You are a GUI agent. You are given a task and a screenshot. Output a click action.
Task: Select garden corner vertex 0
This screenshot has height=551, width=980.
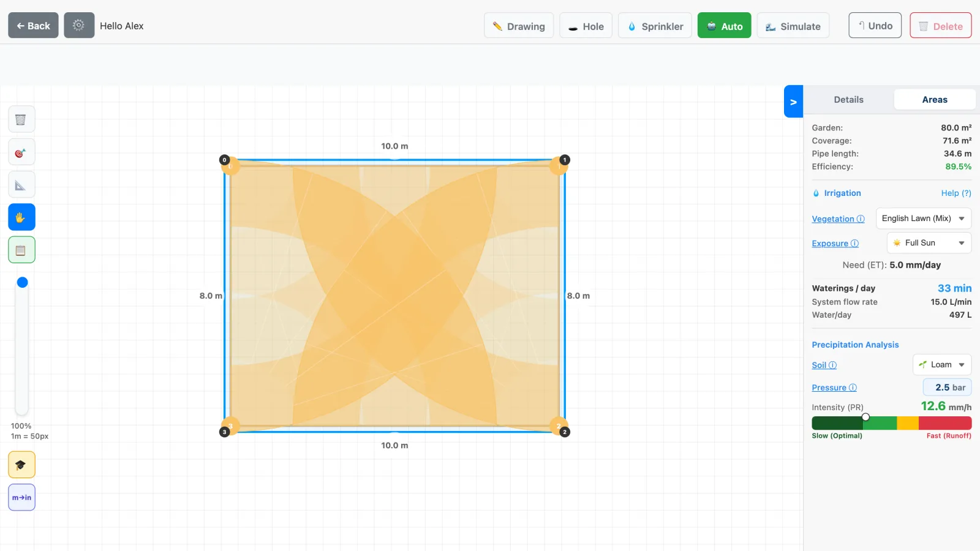click(224, 160)
